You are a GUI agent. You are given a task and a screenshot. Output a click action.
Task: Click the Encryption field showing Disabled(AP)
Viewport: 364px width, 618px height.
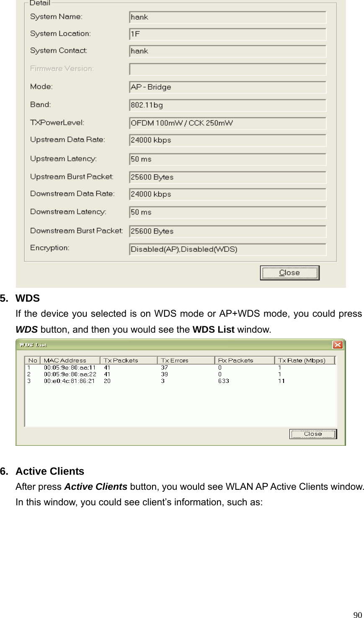click(228, 249)
